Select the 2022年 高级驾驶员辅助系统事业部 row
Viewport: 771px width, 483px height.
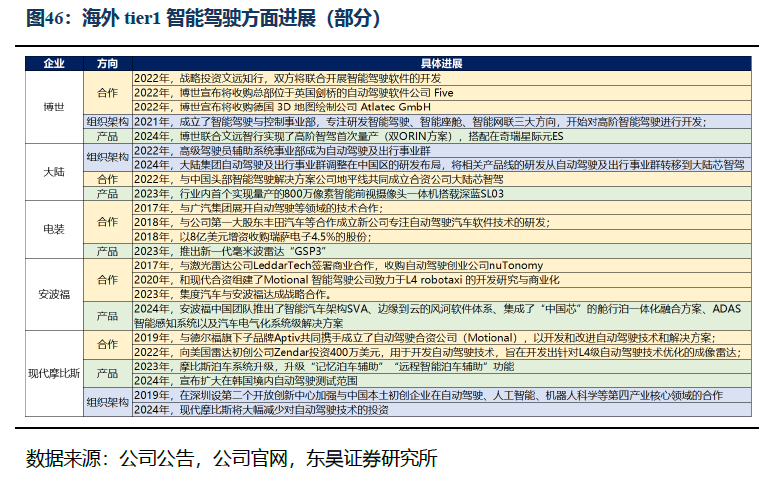pos(442,151)
